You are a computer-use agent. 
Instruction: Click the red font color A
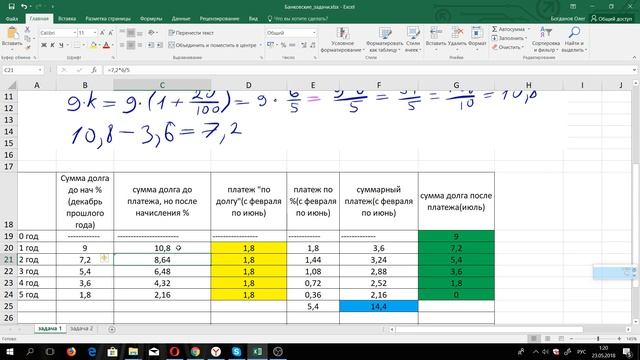pyautogui.click(x=107, y=45)
